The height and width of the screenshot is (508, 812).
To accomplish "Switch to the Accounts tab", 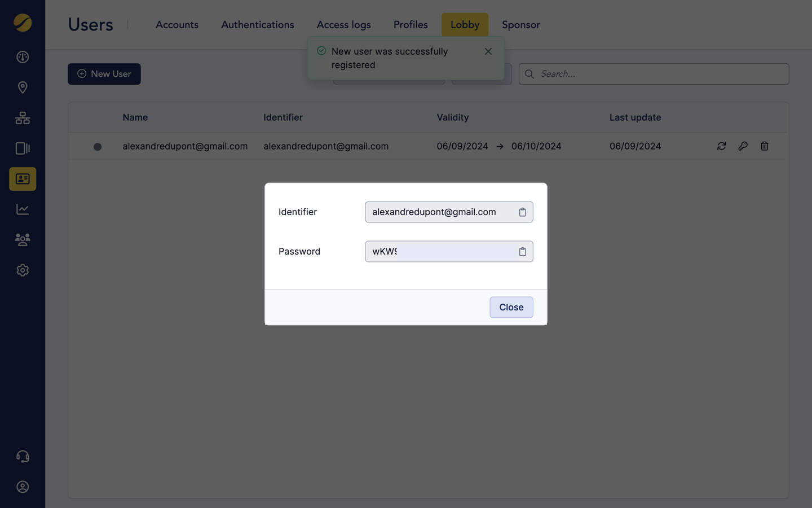I will point(177,24).
